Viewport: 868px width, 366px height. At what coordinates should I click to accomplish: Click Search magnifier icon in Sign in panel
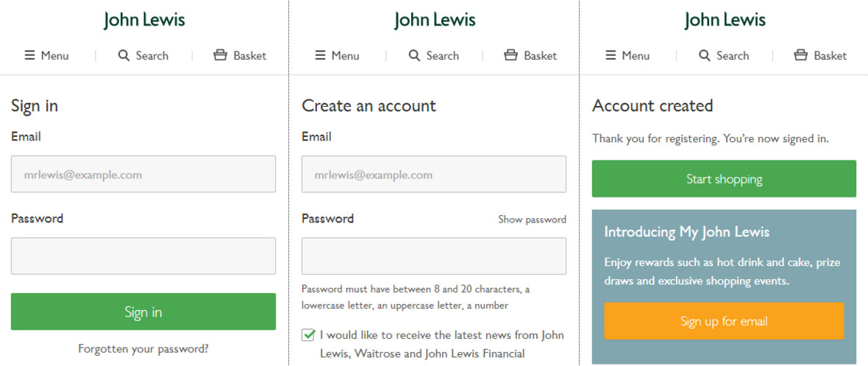124,55
